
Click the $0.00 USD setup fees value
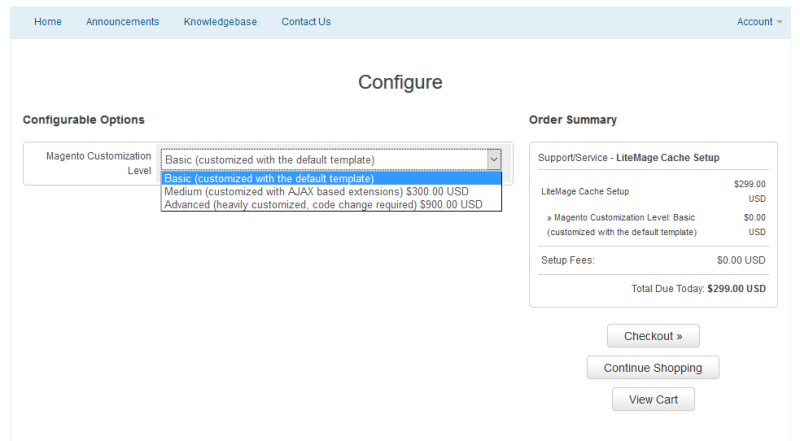[x=741, y=260]
